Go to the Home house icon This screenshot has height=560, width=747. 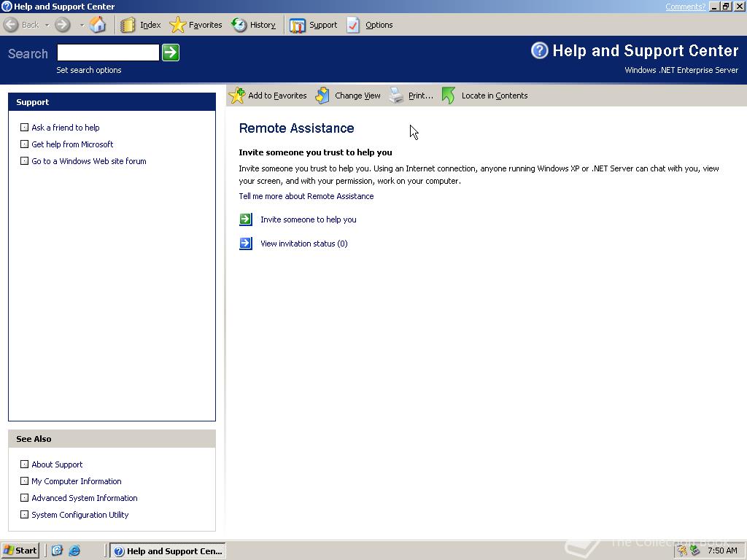coord(98,25)
